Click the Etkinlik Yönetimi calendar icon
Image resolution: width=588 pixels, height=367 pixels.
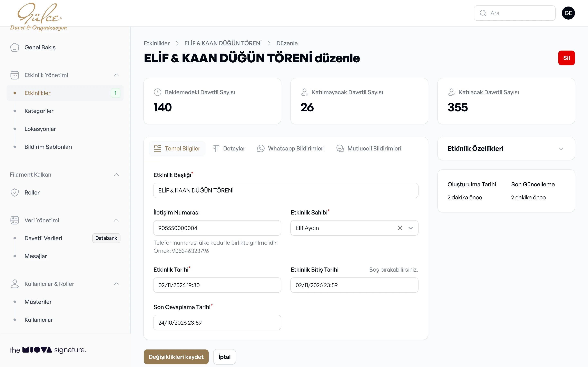point(14,75)
